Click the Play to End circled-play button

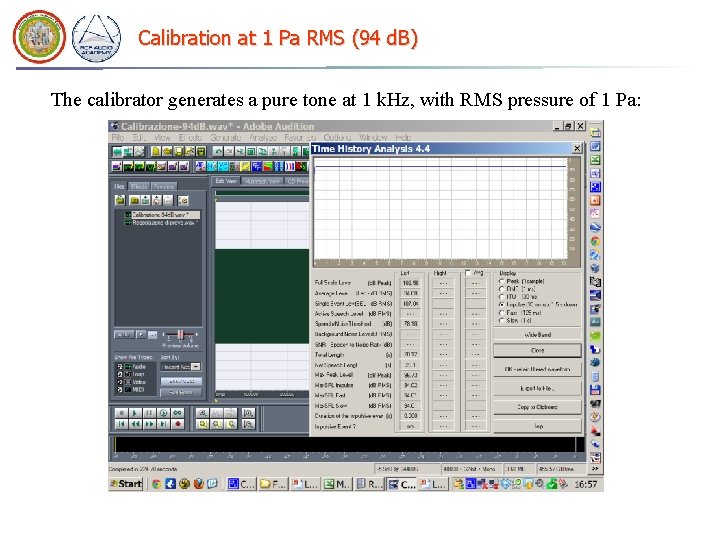(x=163, y=413)
